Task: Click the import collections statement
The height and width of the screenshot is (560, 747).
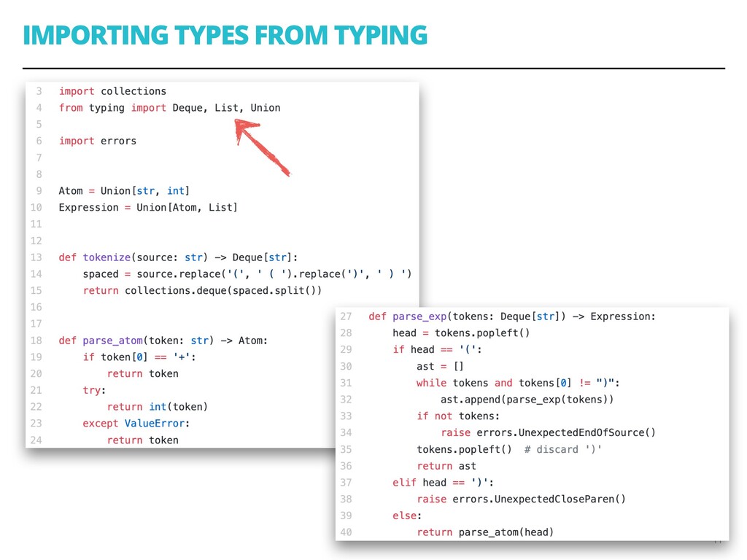Action: [x=112, y=90]
